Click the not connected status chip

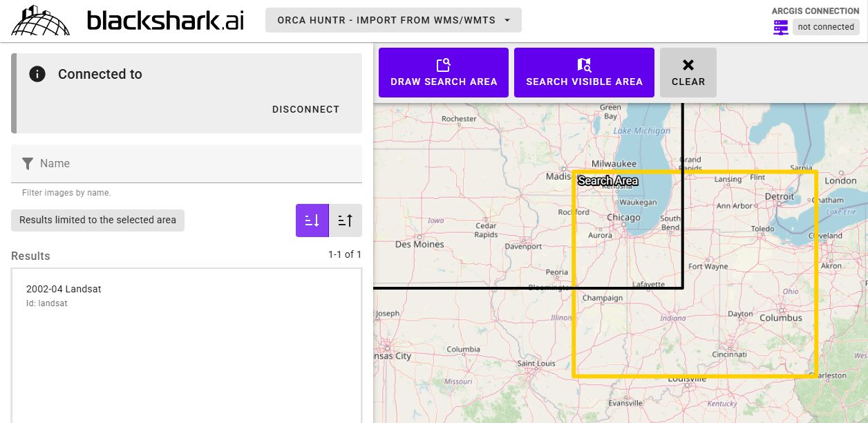coord(826,27)
